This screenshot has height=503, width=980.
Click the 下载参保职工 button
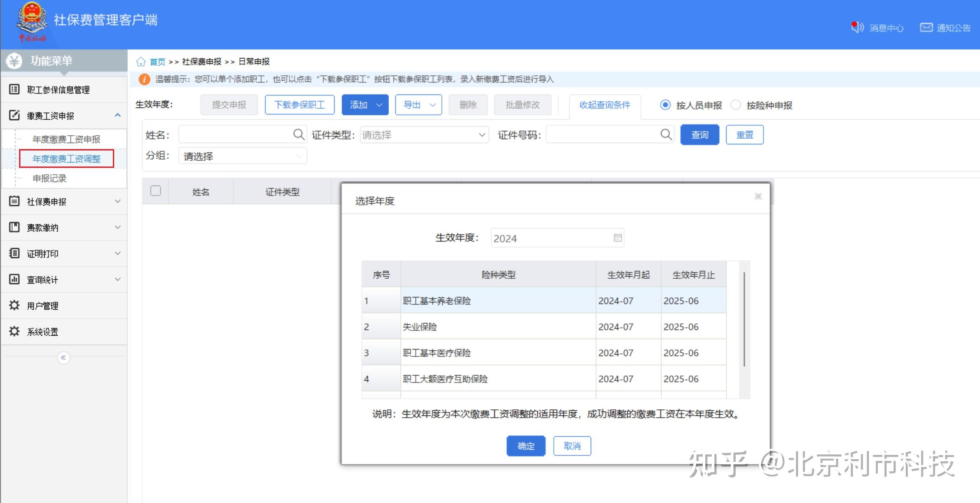coord(299,105)
